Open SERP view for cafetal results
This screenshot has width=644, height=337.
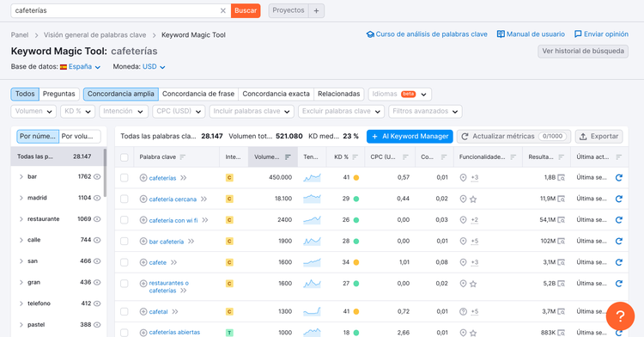pyautogui.click(x=562, y=311)
